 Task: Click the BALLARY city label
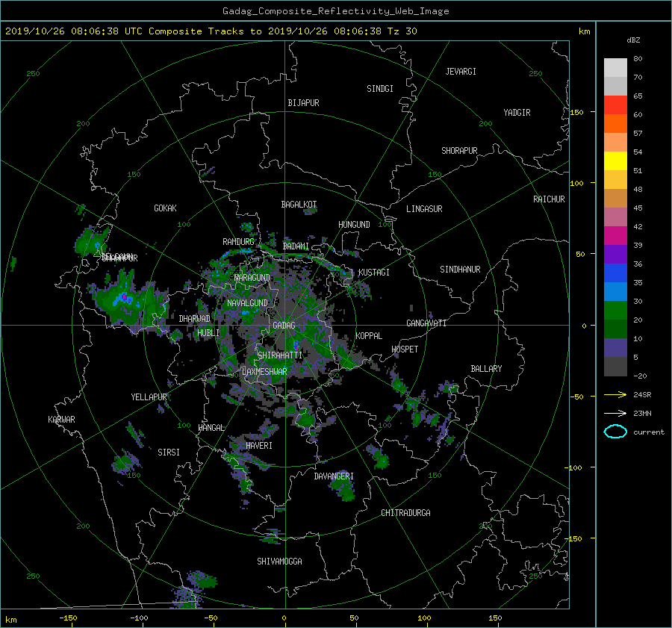486,369
